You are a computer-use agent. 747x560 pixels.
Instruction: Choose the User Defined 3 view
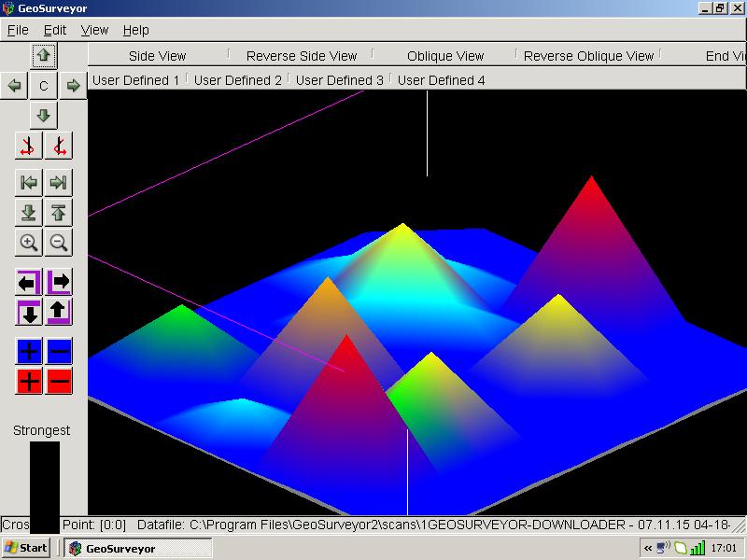coord(339,80)
